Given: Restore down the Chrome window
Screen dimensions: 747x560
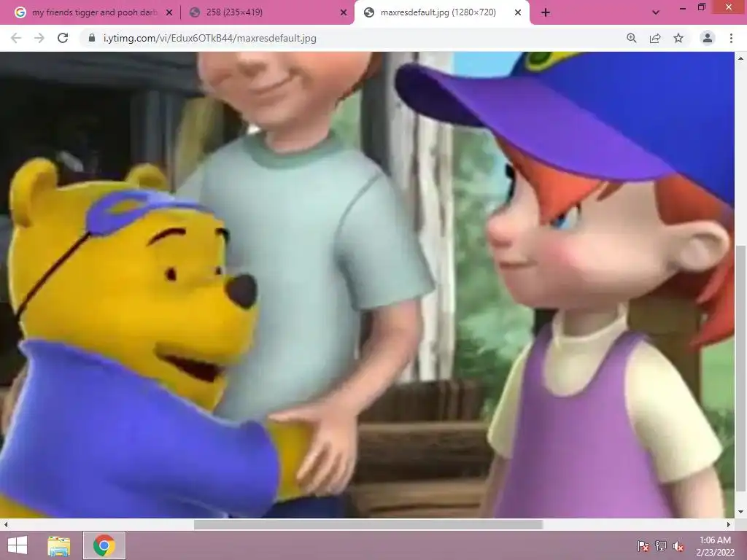Looking at the screenshot, I should click(x=701, y=7).
